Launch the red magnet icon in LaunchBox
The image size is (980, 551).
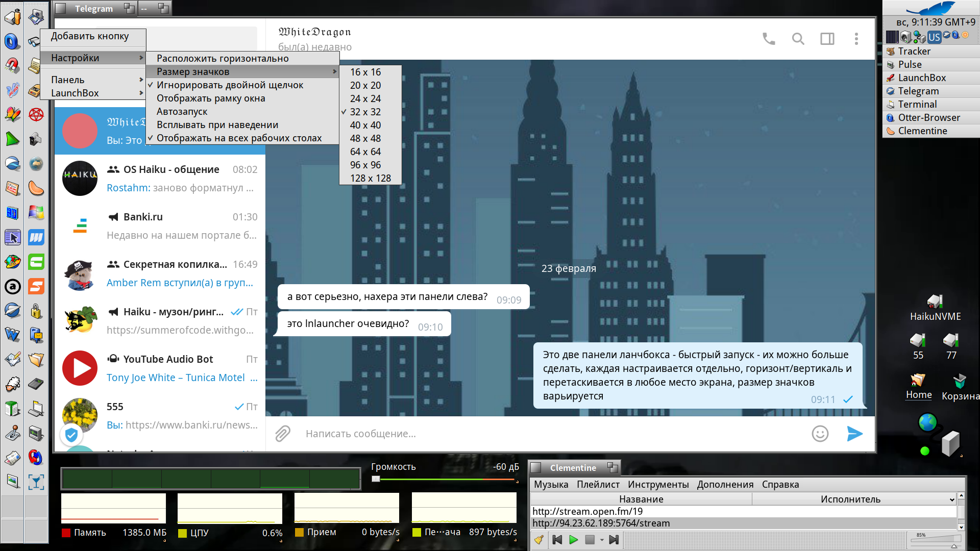pyautogui.click(x=12, y=66)
